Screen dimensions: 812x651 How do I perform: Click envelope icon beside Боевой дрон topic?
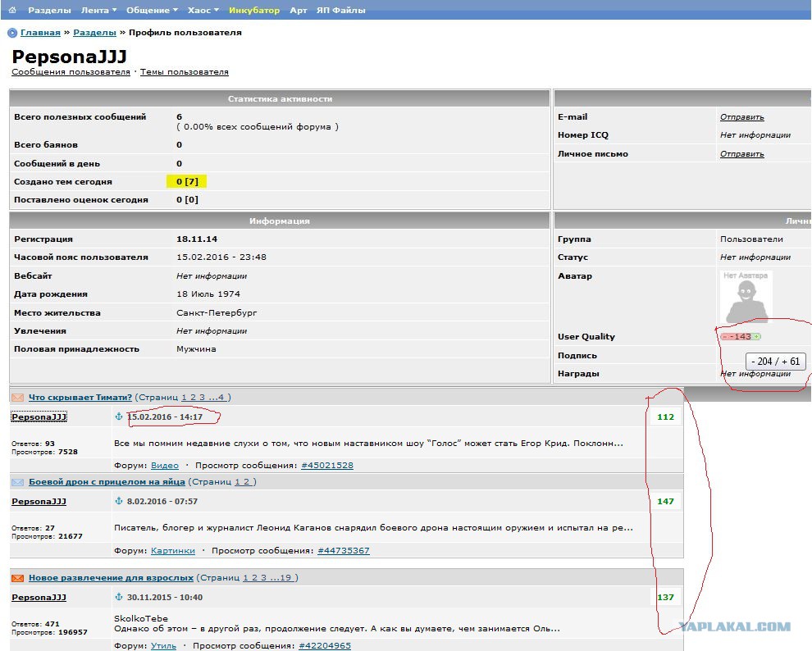17,482
